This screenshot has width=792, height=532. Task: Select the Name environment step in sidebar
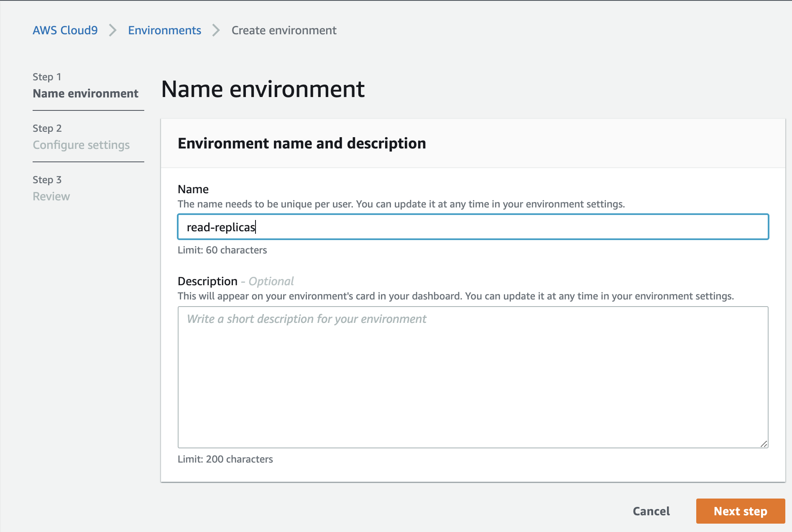pyautogui.click(x=85, y=93)
